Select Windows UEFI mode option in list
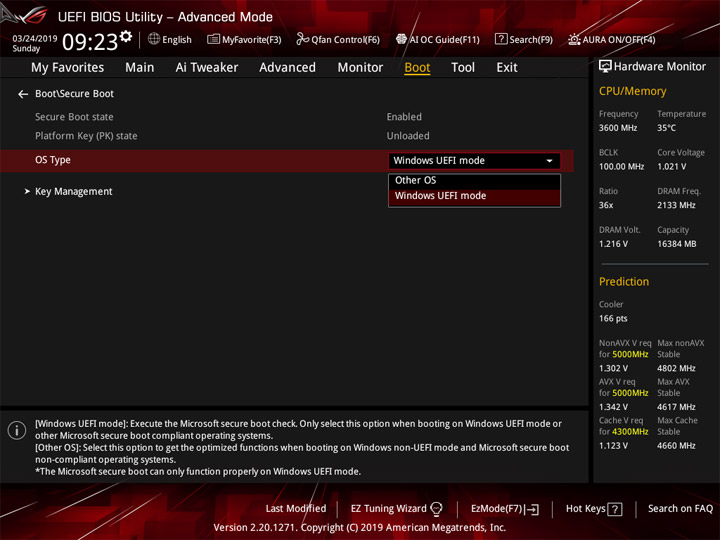This screenshot has height=540, width=720. [474, 196]
